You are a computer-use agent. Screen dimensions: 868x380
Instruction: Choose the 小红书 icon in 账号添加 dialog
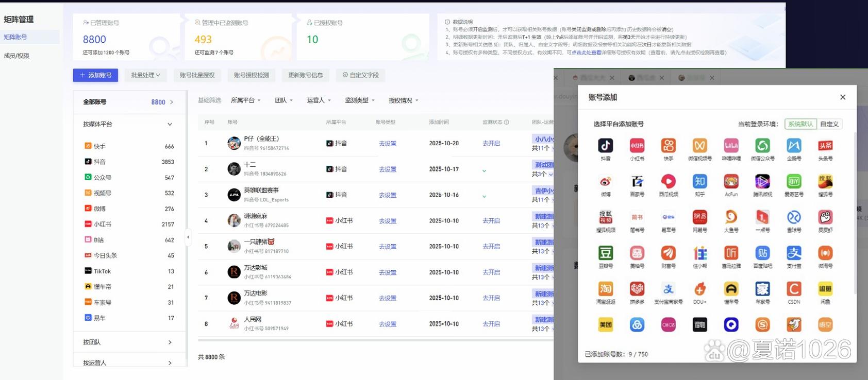click(637, 146)
